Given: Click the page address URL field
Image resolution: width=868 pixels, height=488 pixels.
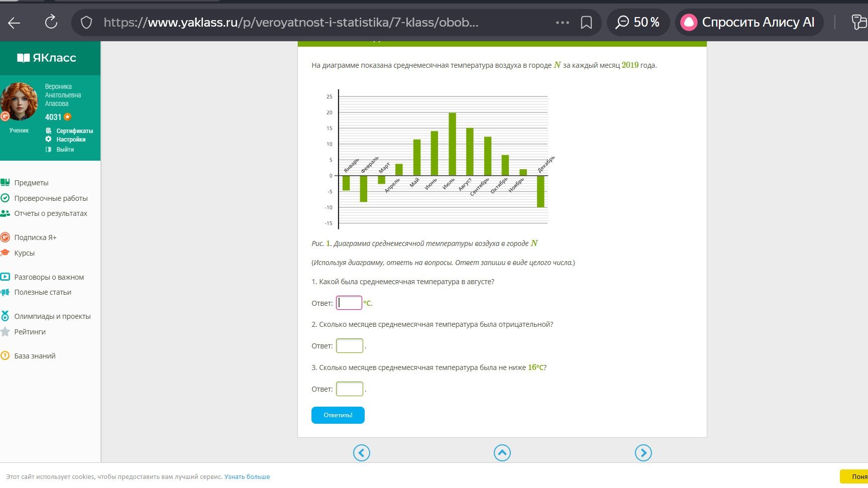Looking at the screenshot, I should [x=291, y=23].
